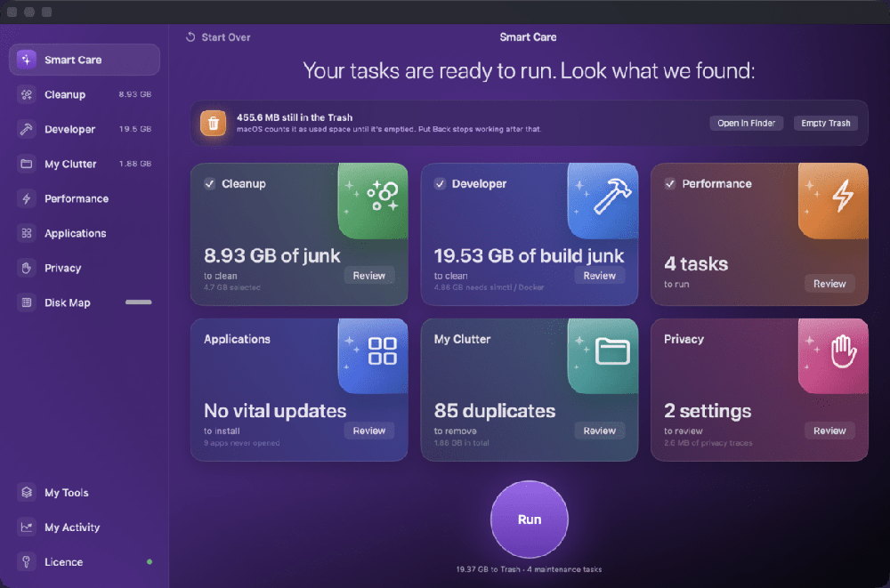Click Open in Finder button
Viewport: 890px width, 588px height.
point(746,123)
